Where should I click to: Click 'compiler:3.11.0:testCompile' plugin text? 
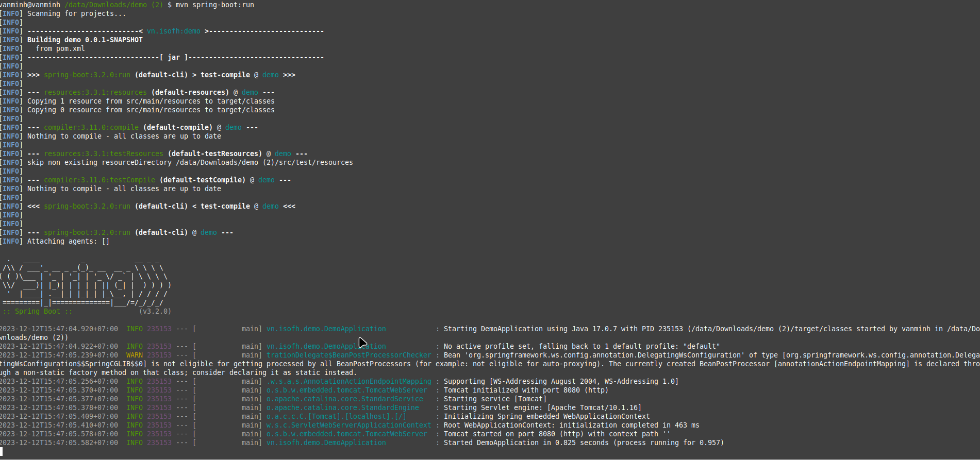tap(99, 180)
